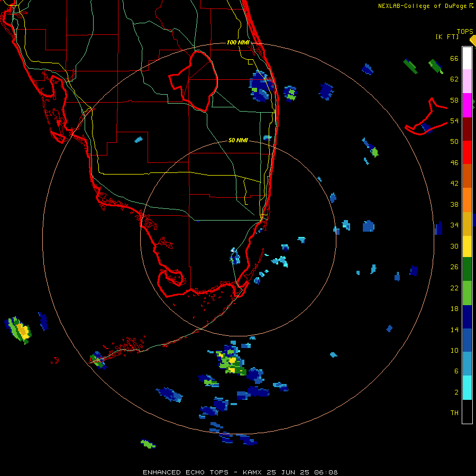The image size is (476, 476).
Task: Click legend value "66"
Action: point(454,59)
